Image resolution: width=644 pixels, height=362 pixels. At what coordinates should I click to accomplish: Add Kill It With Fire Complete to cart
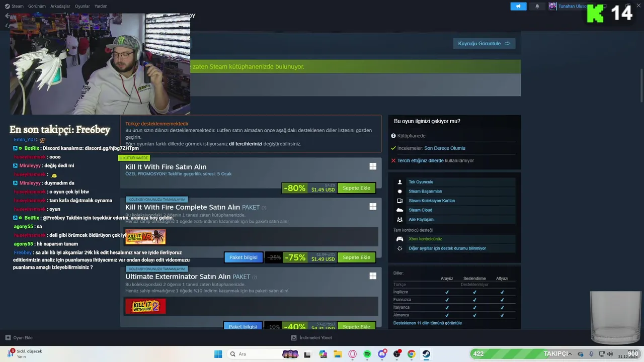coord(356,257)
